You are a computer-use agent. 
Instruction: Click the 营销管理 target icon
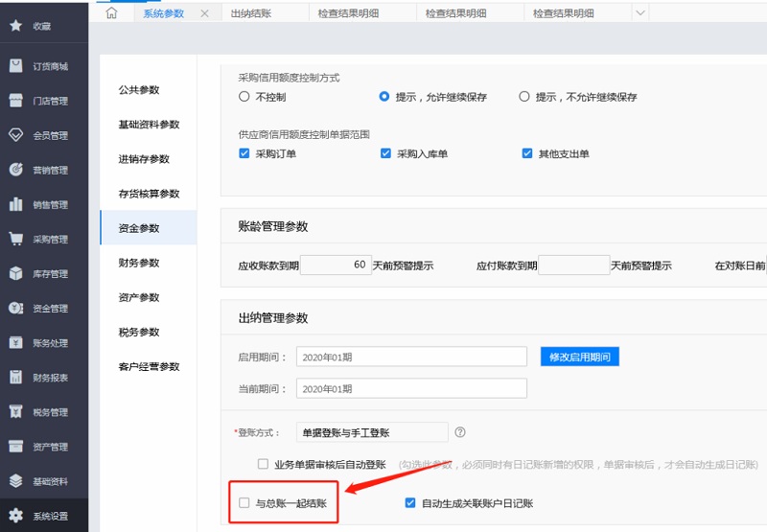pyautogui.click(x=15, y=170)
